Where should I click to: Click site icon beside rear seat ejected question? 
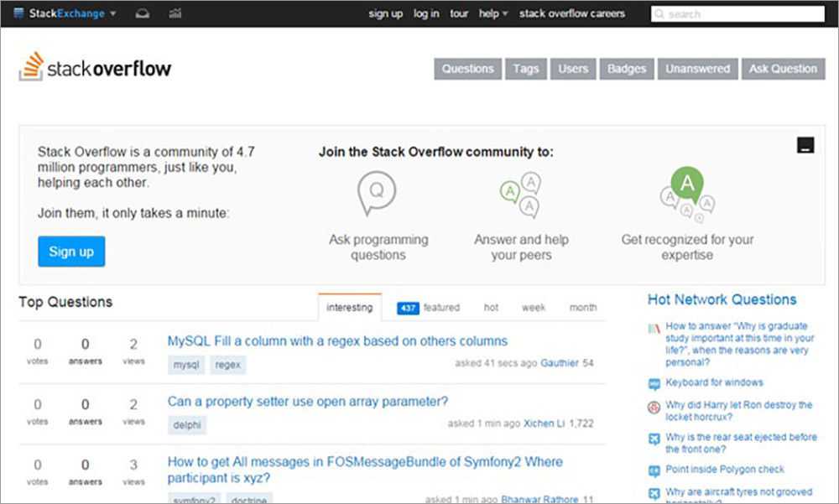click(x=654, y=439)
